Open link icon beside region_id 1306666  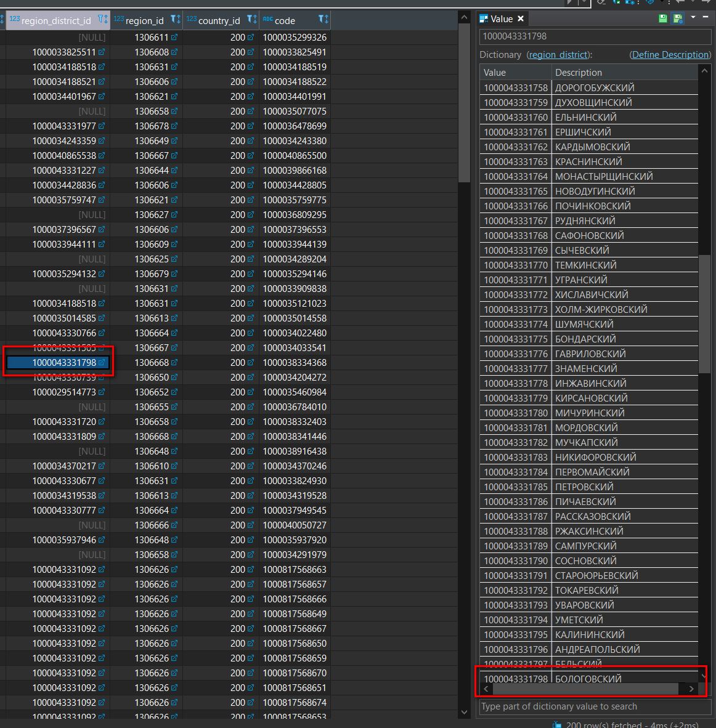click(174, 525)
